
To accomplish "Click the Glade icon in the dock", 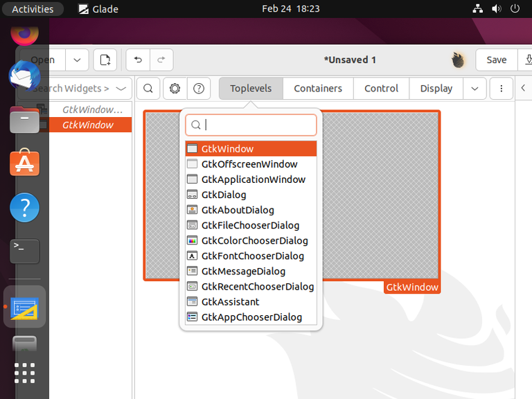I will (24, 308).
